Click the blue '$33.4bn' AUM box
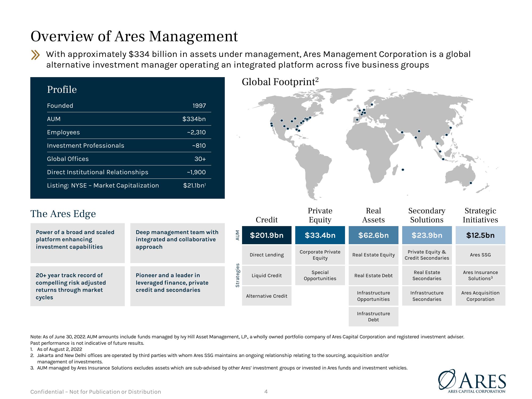The width and height of the screenshot is (532, 399). tap(320, 235)
